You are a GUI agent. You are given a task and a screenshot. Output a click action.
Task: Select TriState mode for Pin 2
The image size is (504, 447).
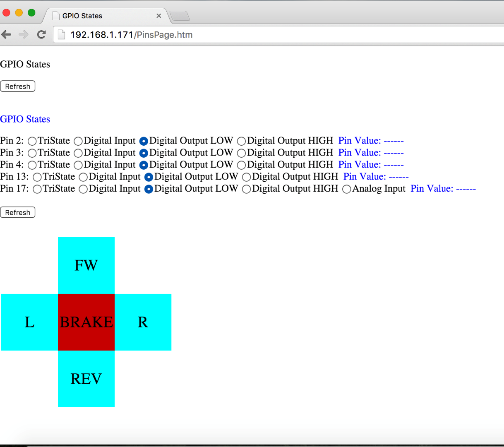coord(32,141)
